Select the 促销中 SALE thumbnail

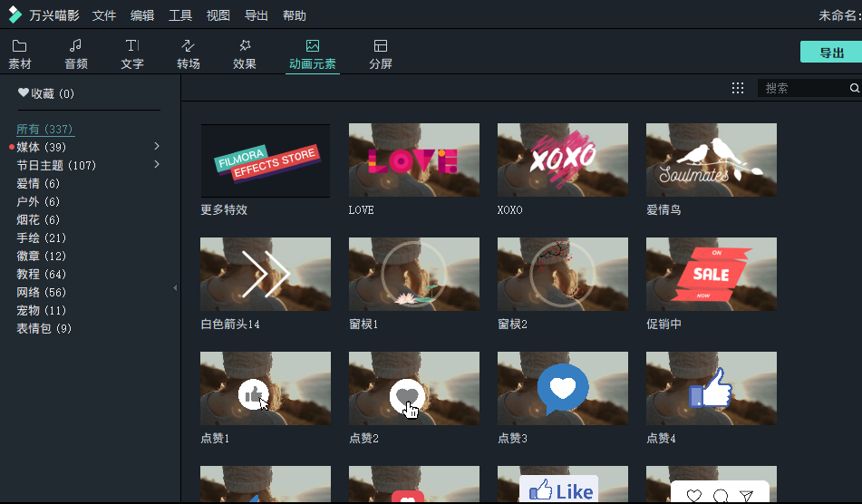coord(712,275)
